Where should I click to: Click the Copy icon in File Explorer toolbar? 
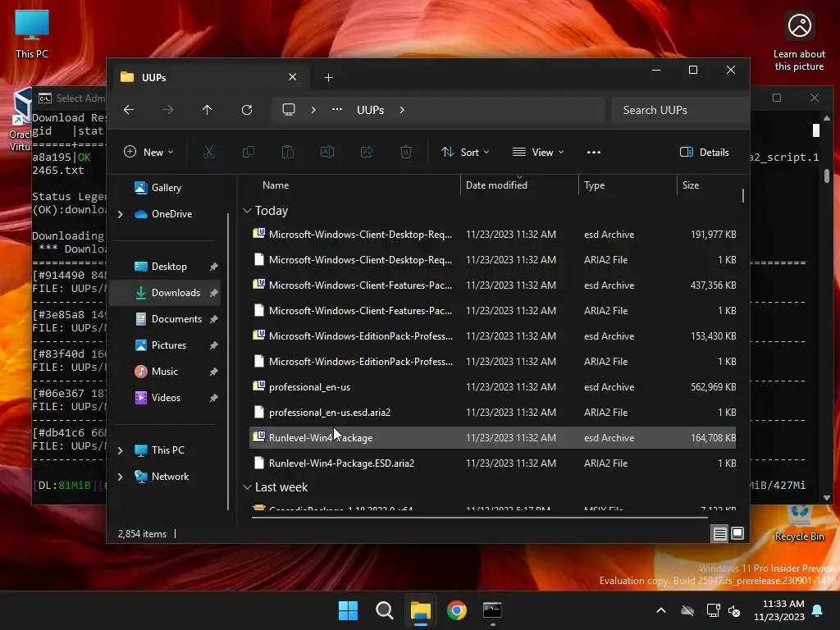[249, 152]
